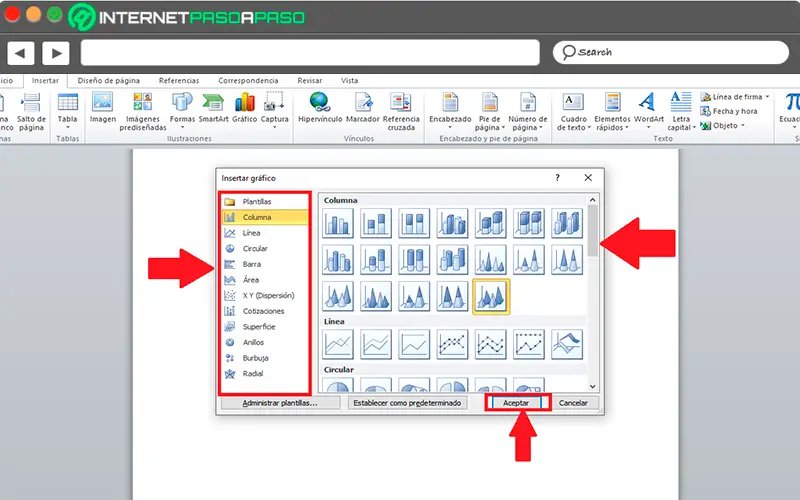Insert a Referencia cruzada
This screenshot has width=800, height=500.
[x=401, y=111]
